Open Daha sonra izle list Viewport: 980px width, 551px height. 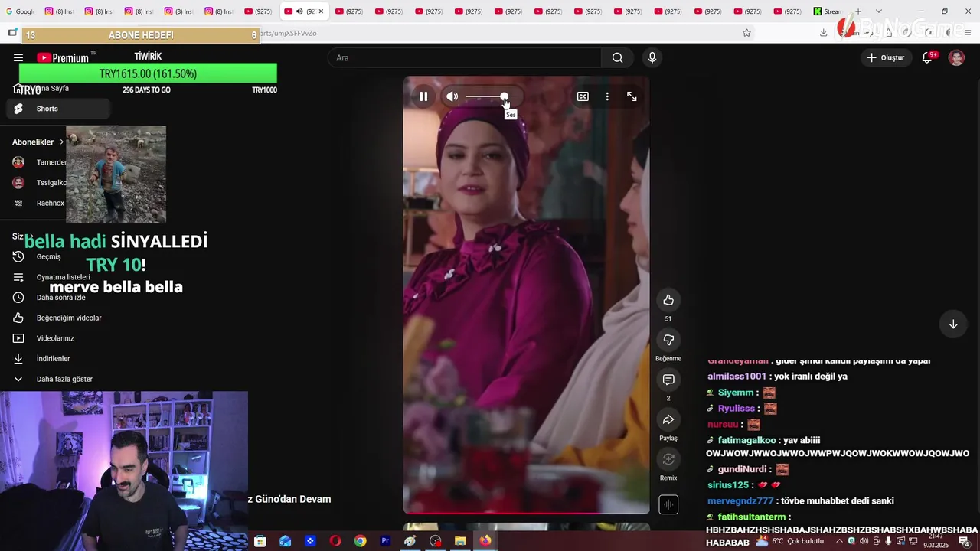click(x=57, y=298)
